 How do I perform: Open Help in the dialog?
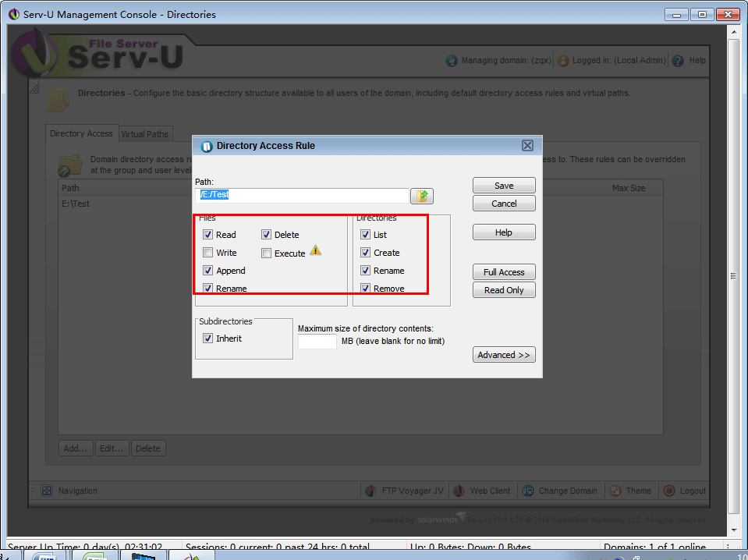point(504,232)
